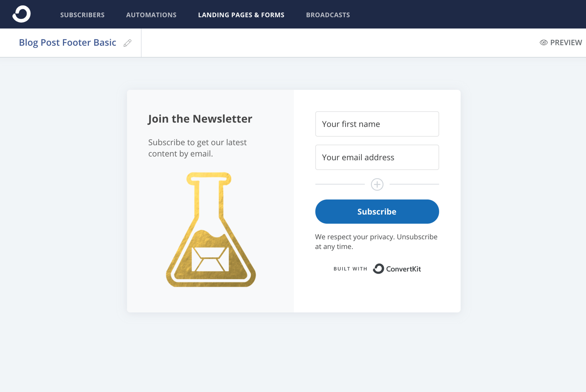Click the Your email address field

click(377, 157)
